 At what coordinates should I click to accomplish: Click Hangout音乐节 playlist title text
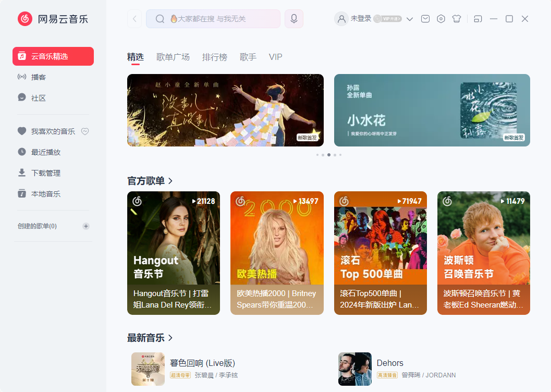point(172,299)
